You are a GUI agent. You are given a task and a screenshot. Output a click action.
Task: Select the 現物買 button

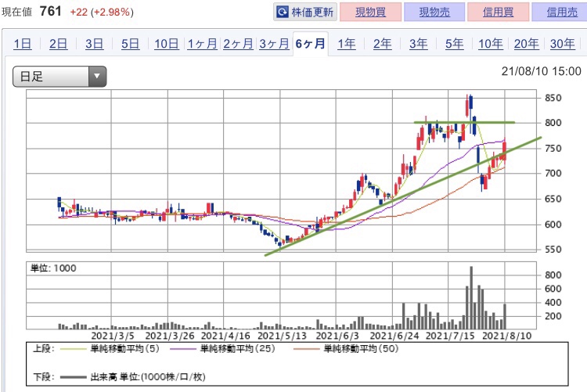click(371, 12)
